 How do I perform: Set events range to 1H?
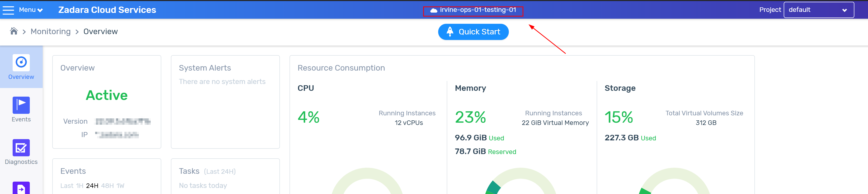tap(80, 186)
